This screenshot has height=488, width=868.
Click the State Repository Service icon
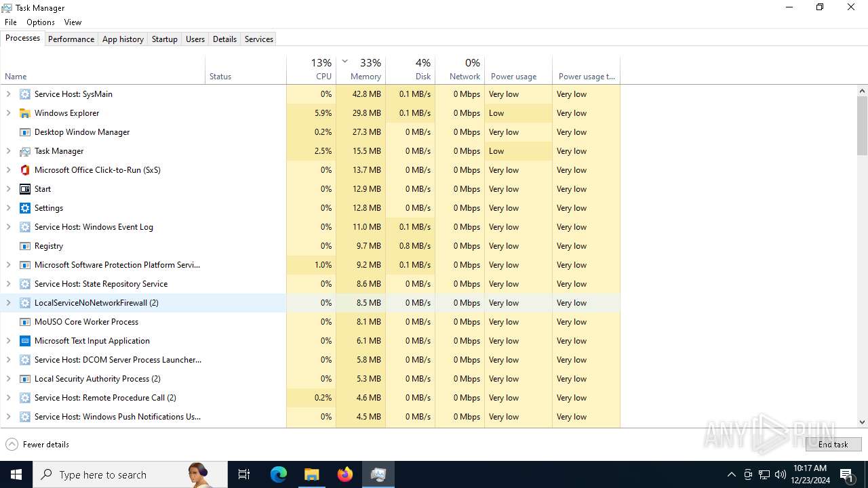25,284
